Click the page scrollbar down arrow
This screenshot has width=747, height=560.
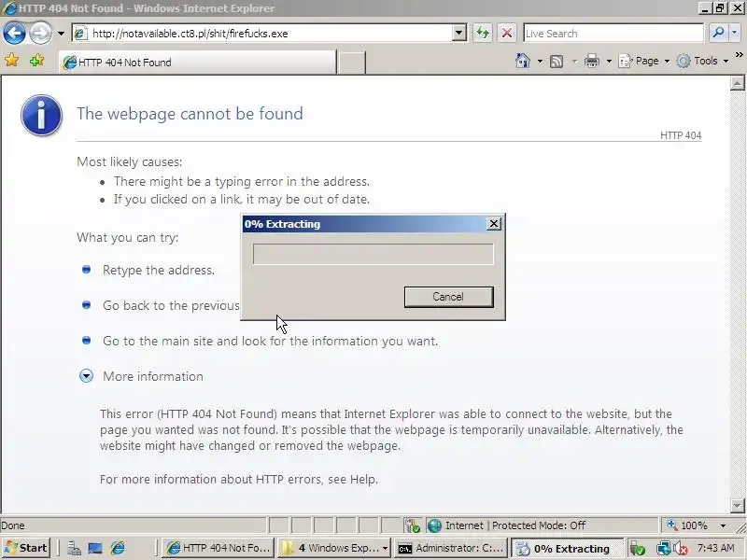tap(737, 505)
